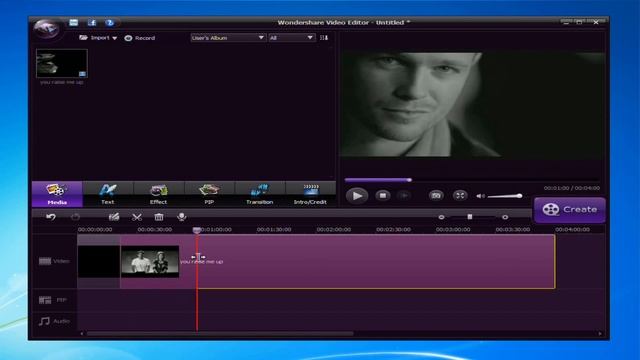Viewport: 640px width, 360px height.
Task: Click the Create button
Action: pos(569,210)
